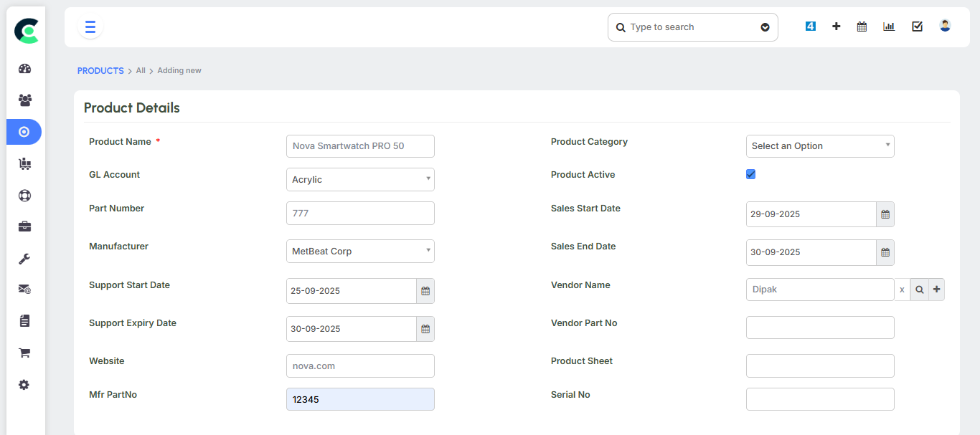Open the Dashboard from the sidebar
The width and height of the screenshot is (980, 435).
tap(24, 68)
